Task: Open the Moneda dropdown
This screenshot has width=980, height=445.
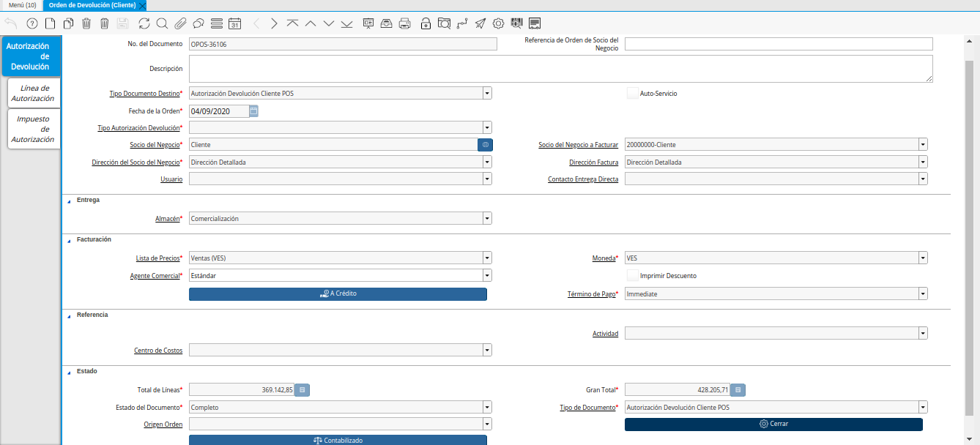Action: point(923,258)
